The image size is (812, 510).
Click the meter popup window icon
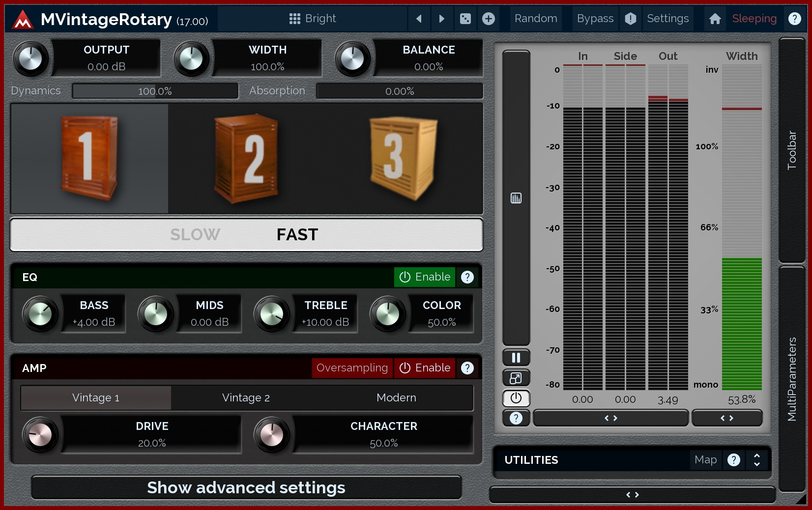click(x=516, y=378)
